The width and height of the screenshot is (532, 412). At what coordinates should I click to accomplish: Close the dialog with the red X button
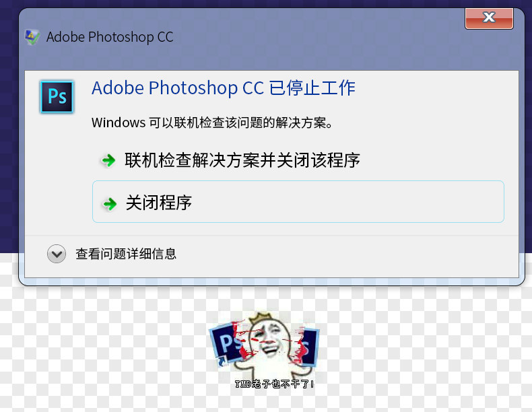(489, 18)
